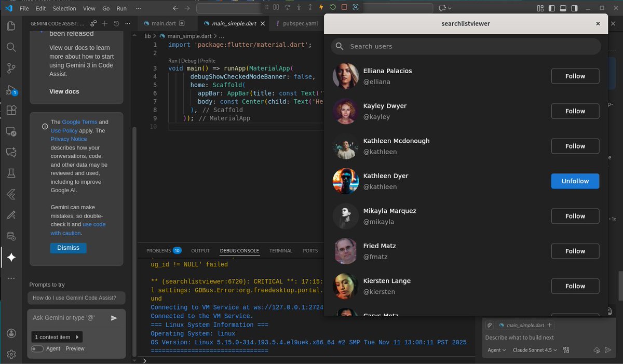
Task: Click the debug Step Out button
Action: [x=310, y=7]
